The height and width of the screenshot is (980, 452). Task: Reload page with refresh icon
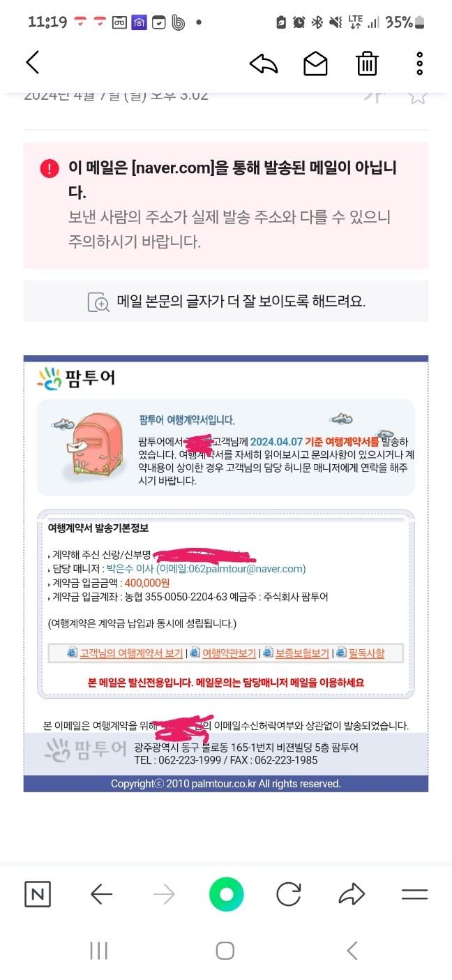click(x=288, y=894)
